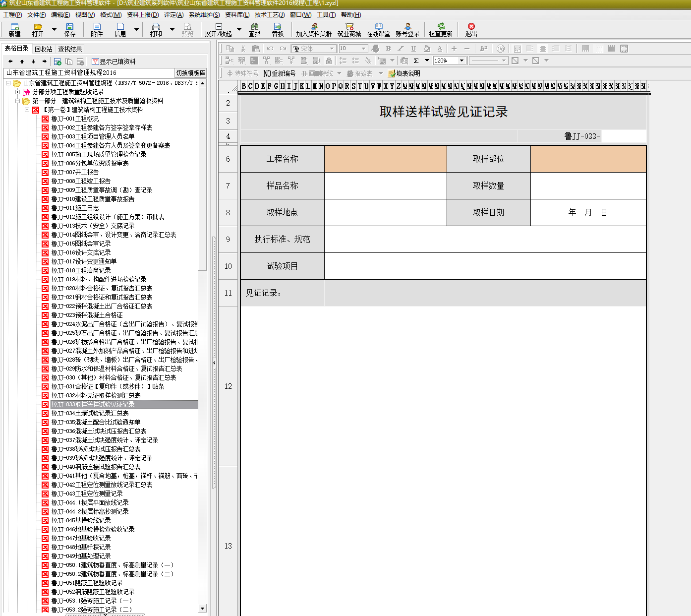Open dropdown arrow next to 打开
The height and width of the screenshot is (616, 691).
coord(54,29)
